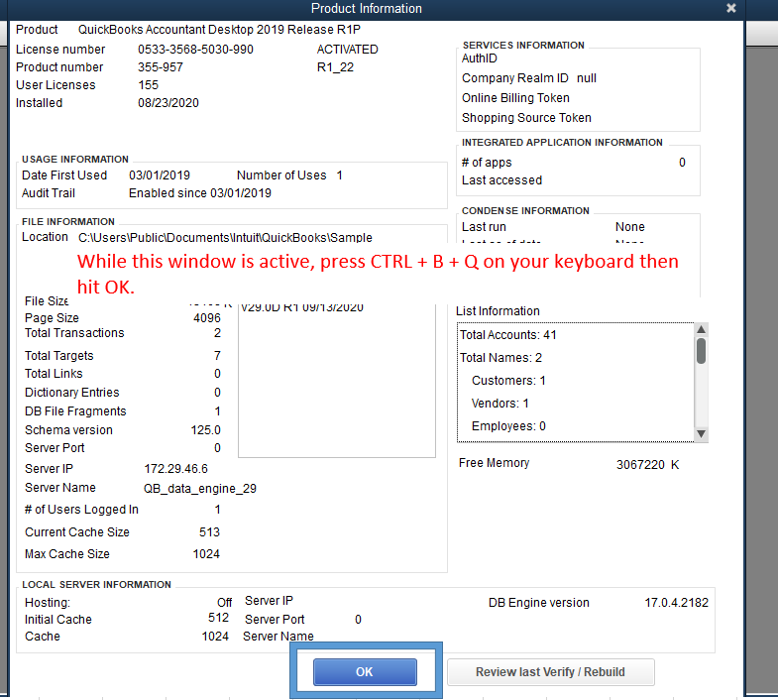Image resolution: width=778 pixels, height=700 pixels.
Task: Click Employees: 0 list entry
Action: (508, 426)
